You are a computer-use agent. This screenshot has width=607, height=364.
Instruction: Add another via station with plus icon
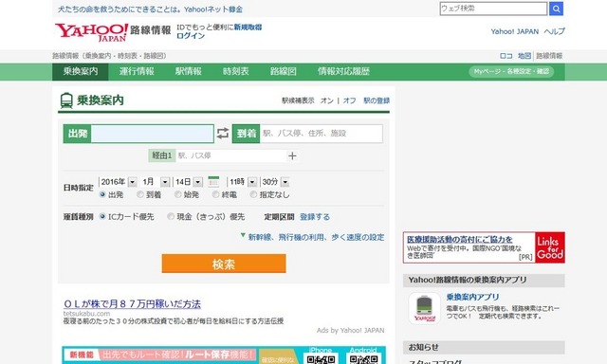(x=292, y=155)
